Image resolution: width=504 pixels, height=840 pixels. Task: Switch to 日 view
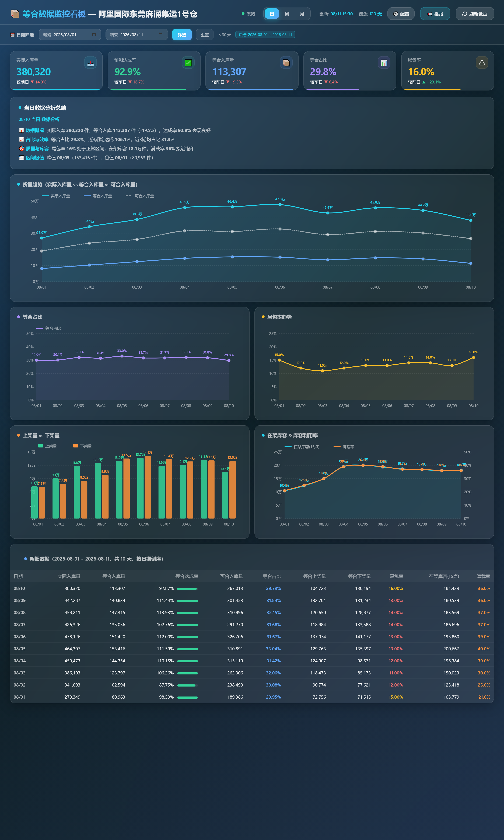click(x=272, y=14)
